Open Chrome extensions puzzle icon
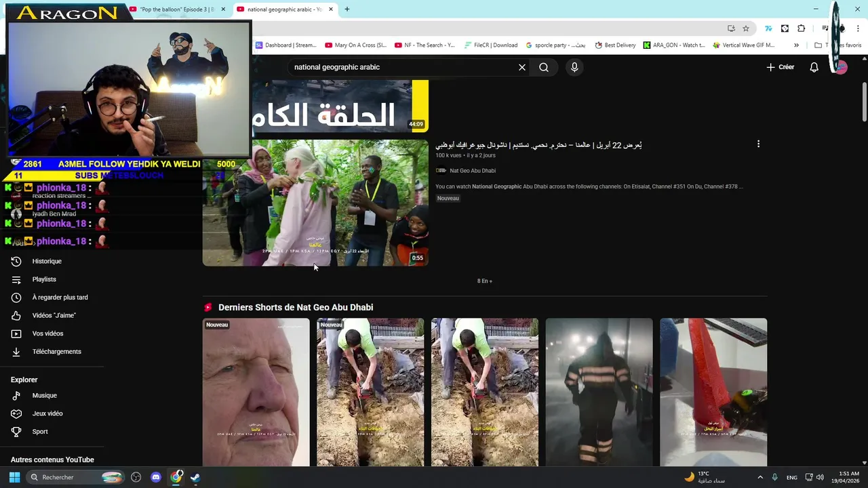Viewport: 868px width, 488px height. point(802,28)
